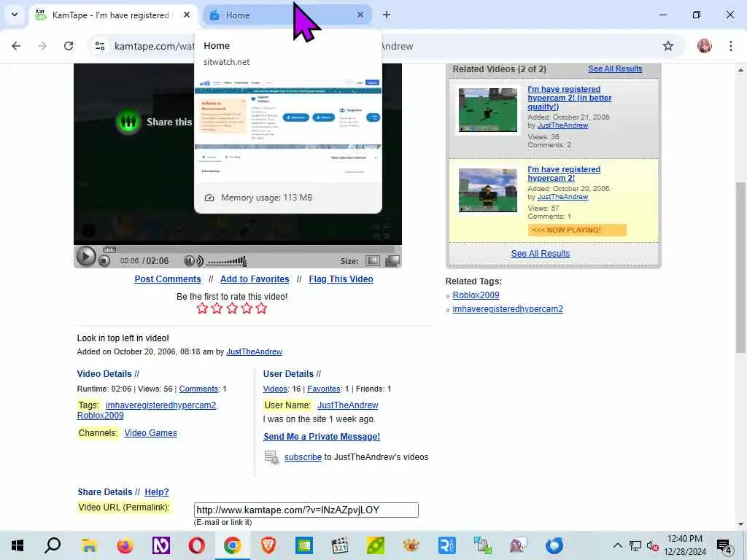The height and width of the screenshot is (560, 747).
Task: Open the Comments link in Video Details
Action: (198, 389)
